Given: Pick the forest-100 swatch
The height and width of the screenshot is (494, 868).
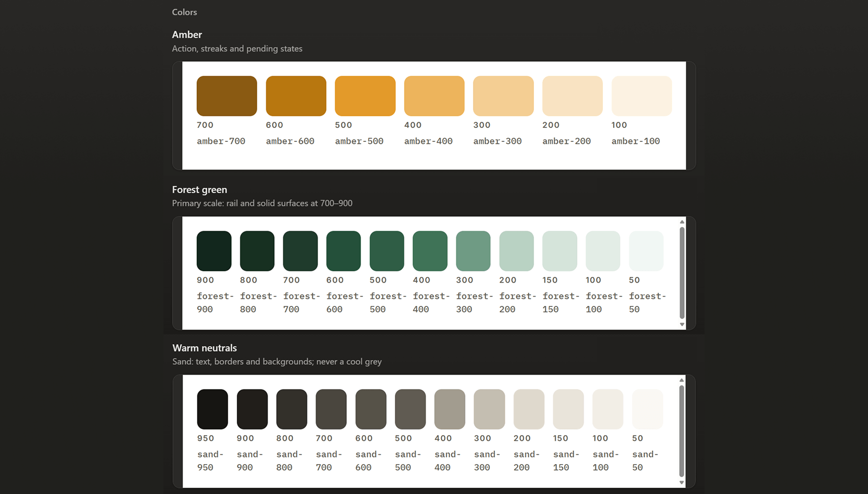Looking at the screenshot, I should [603, 251].
